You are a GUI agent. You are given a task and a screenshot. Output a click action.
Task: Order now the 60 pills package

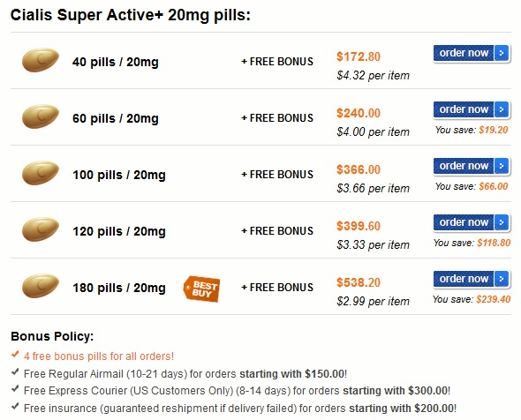(472, 109)
